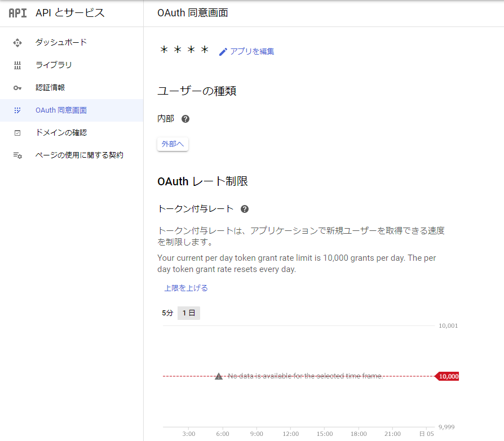Open the ライブラリ grid icon
The height and width of the screenshot is (441, 504).
pos(17,65)
